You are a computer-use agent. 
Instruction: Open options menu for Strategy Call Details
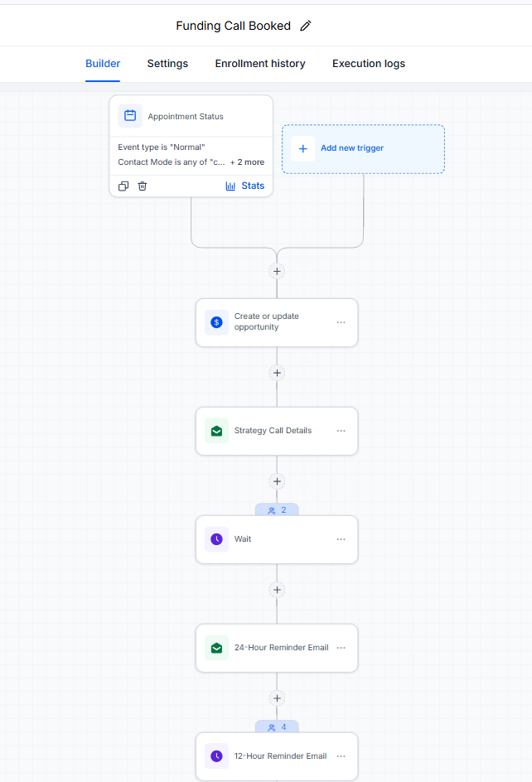point(341,431)
